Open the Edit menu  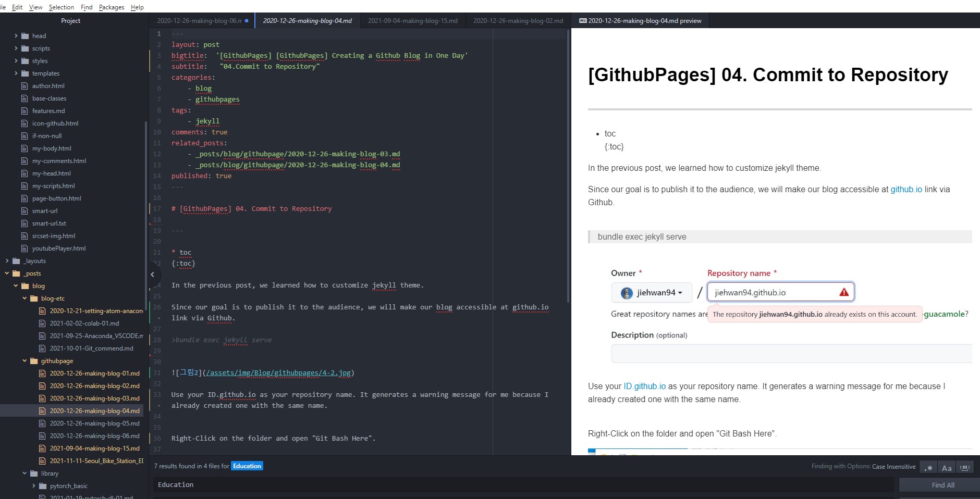17,7
